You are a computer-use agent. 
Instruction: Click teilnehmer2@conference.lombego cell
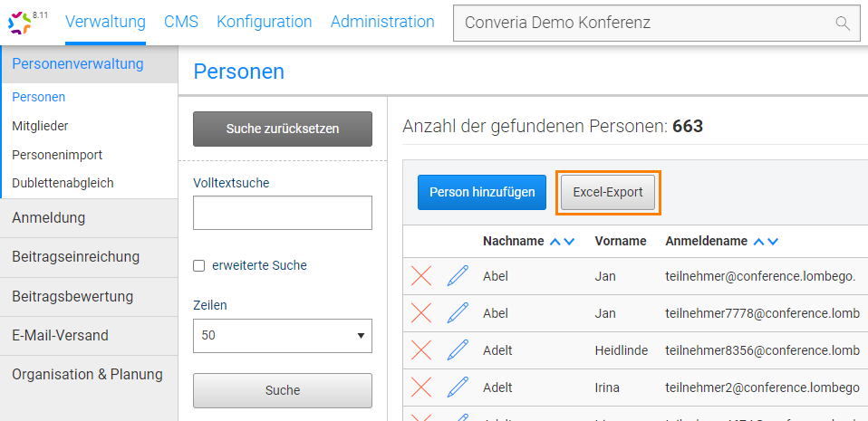coord(764,388)
